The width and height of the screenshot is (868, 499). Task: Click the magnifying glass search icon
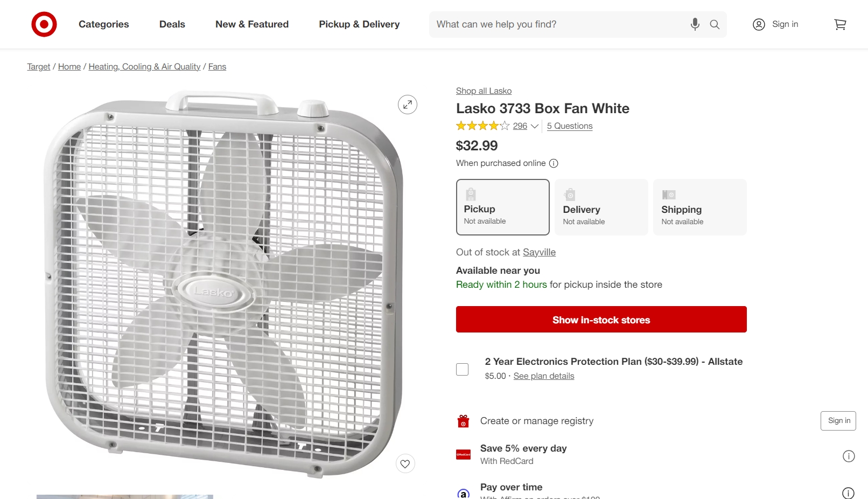tap(715, 24)
